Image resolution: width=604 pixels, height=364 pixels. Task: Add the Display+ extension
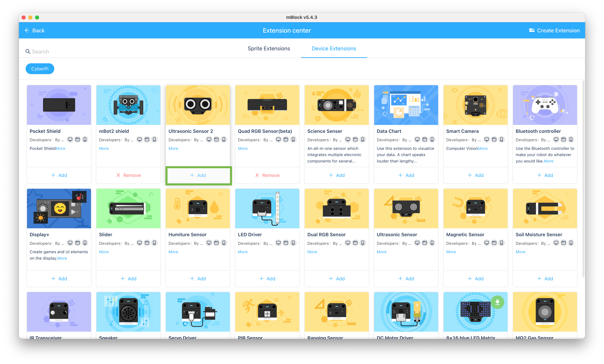coord(59,278)
